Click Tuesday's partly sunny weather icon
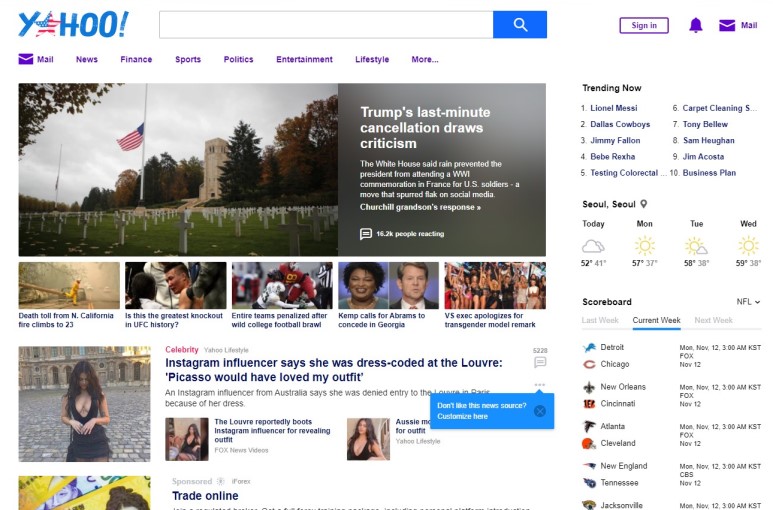This screenshot has height=510, width=773. coord(696,245)
